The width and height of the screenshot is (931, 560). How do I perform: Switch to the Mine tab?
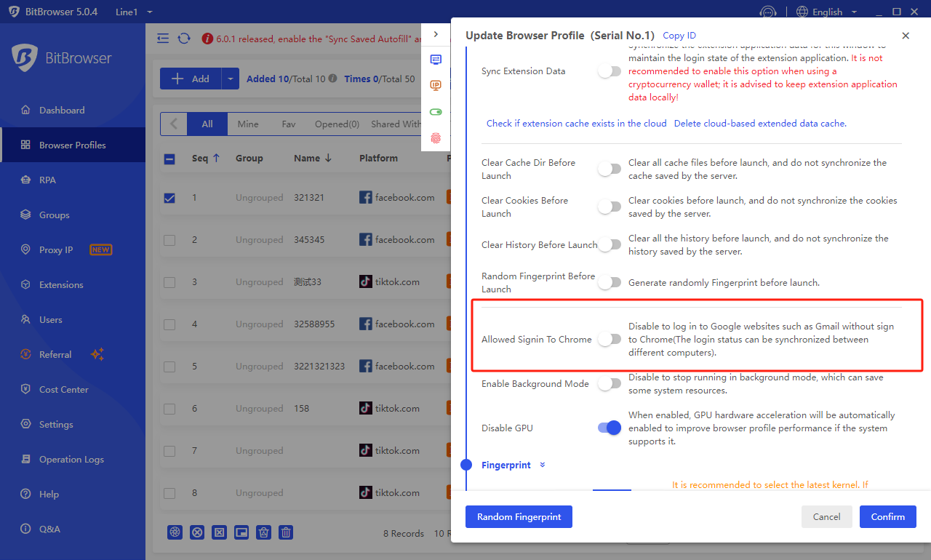click(248, 124)
